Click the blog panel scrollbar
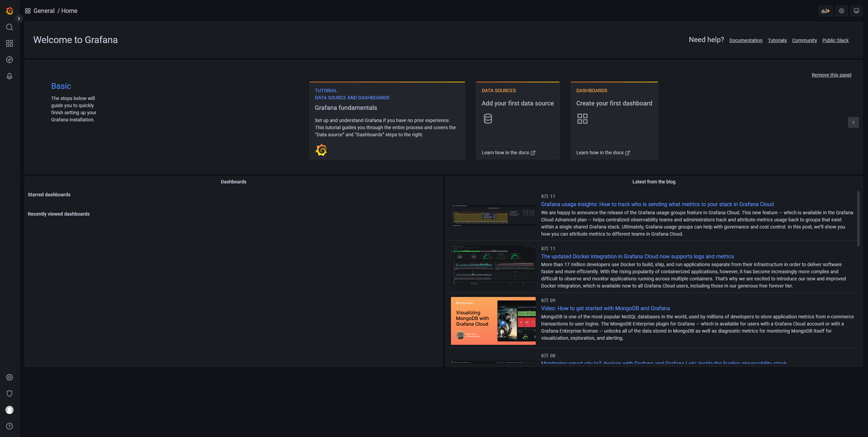The width and height of the screenshot is (868, 437). tap(859, 219)
